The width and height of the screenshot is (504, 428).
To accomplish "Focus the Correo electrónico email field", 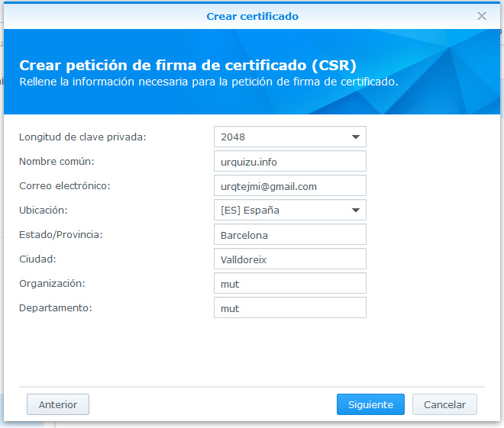I will (289, 186).
